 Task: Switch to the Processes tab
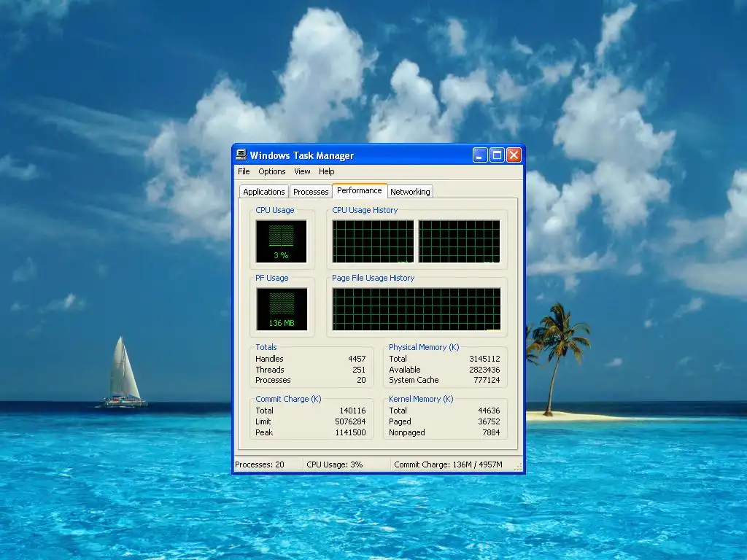coord(311,192)
